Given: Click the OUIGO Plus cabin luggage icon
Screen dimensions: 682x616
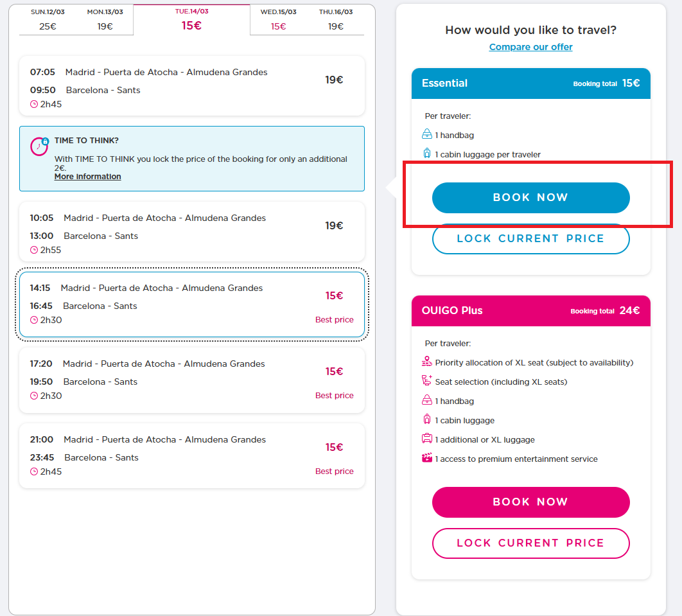Looking at the screenshot, I should (427, 419).
